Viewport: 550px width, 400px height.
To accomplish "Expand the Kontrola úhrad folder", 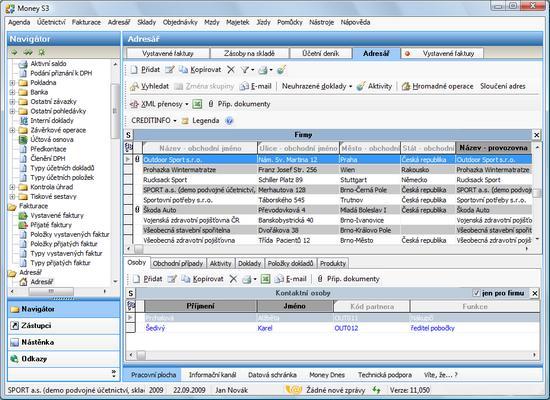I will (12, 187).
